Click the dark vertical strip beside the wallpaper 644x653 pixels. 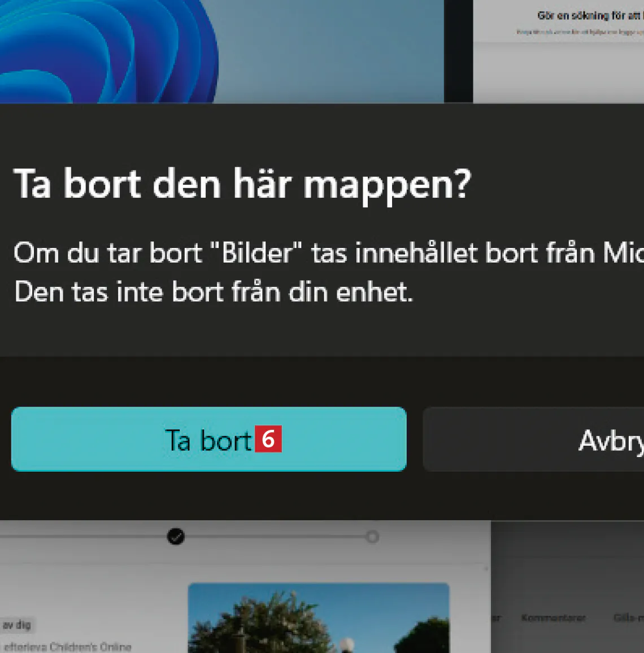click(x=458, y=51)
